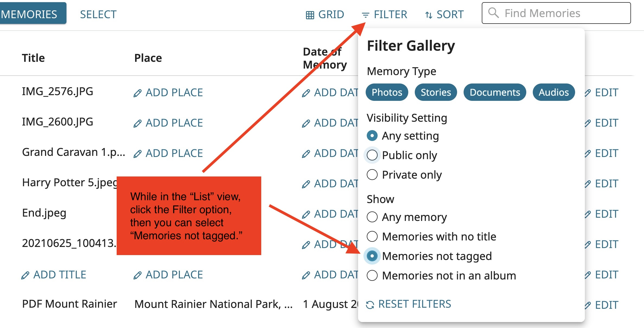
Task: Select the Public only radio button
Action: (x=372, y=155)
